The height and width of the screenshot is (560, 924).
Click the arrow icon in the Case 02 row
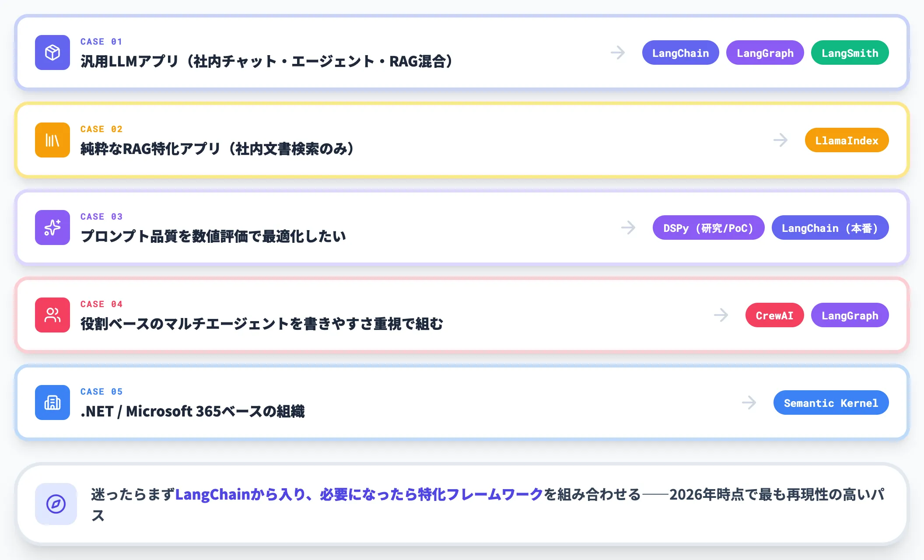(x=780, y=140)
